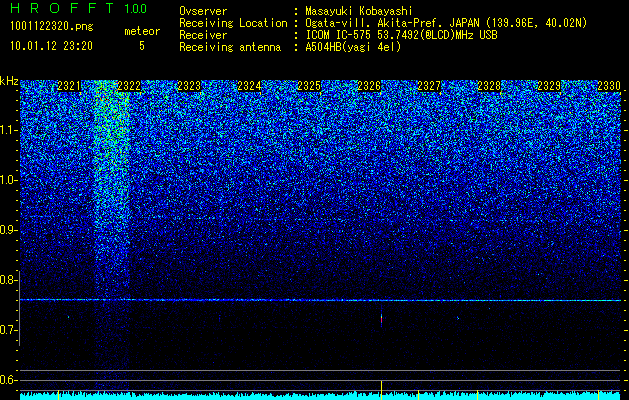Image resolution: width=629 pixels, height=400 pixels.
Task: Click the faint echo dot after 2327
Action: point(458,318)
